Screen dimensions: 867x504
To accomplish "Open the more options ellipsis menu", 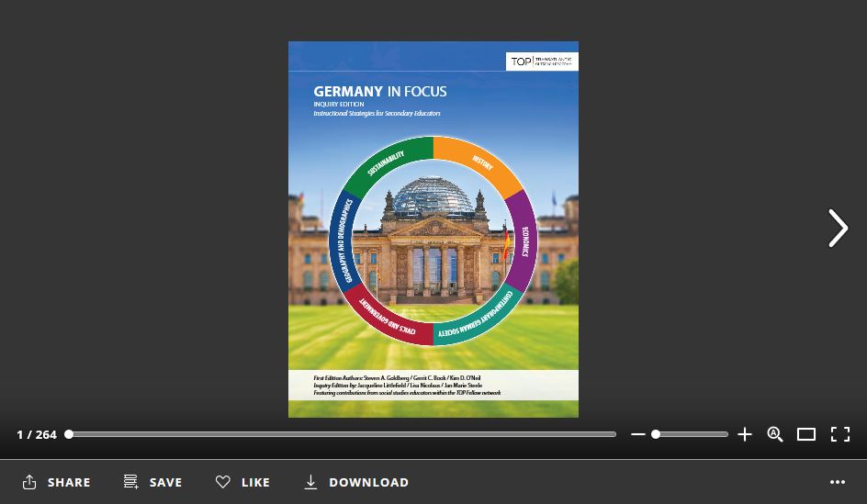I will pos(838,482).
